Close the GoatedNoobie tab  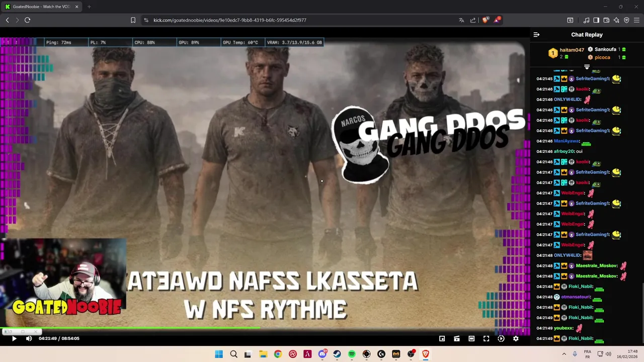coord(76,7)
